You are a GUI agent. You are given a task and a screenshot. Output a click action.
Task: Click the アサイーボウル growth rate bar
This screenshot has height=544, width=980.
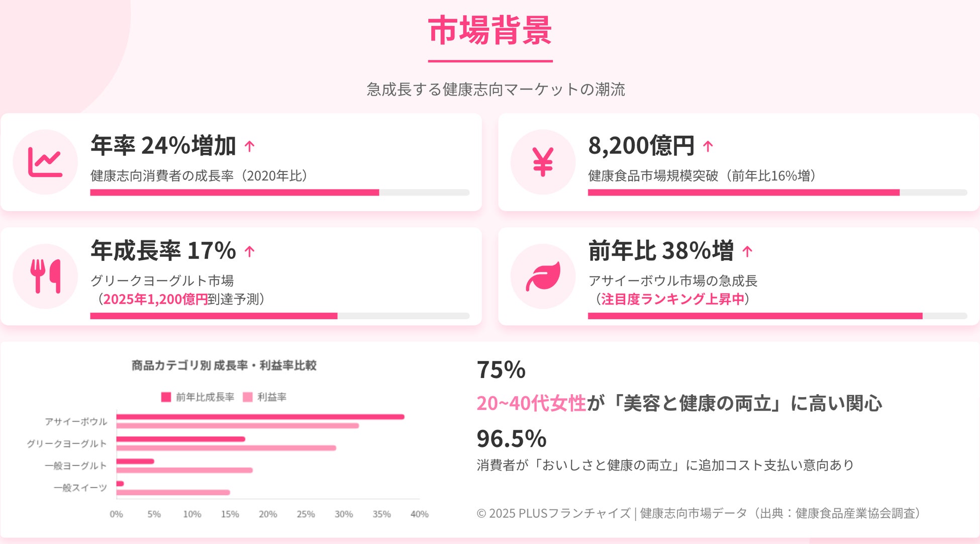coord(260,417)
